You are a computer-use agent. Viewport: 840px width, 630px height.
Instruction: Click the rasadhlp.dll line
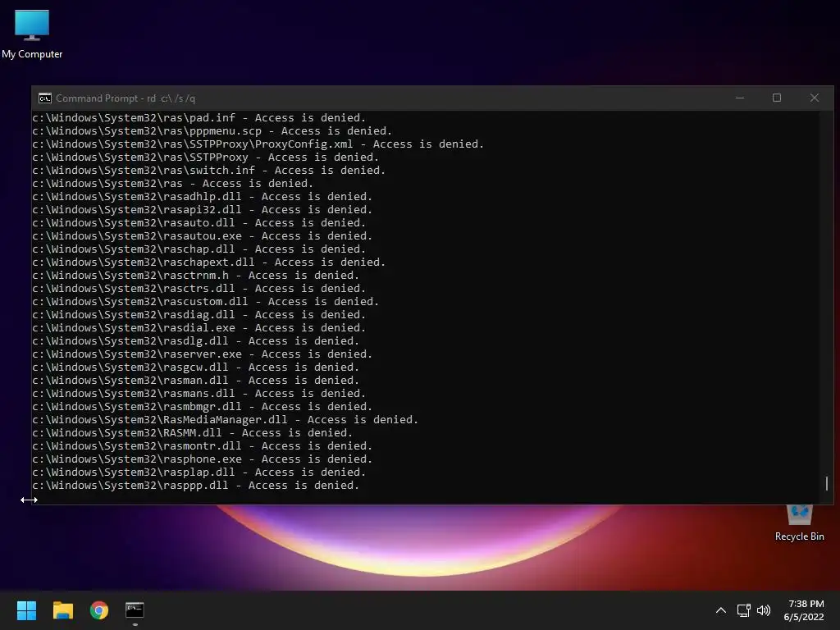click(x=202, y=197)
